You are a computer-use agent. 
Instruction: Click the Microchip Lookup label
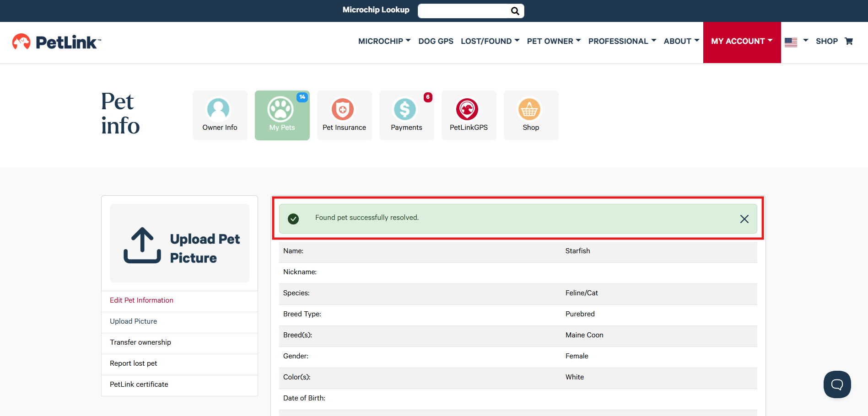376,10
